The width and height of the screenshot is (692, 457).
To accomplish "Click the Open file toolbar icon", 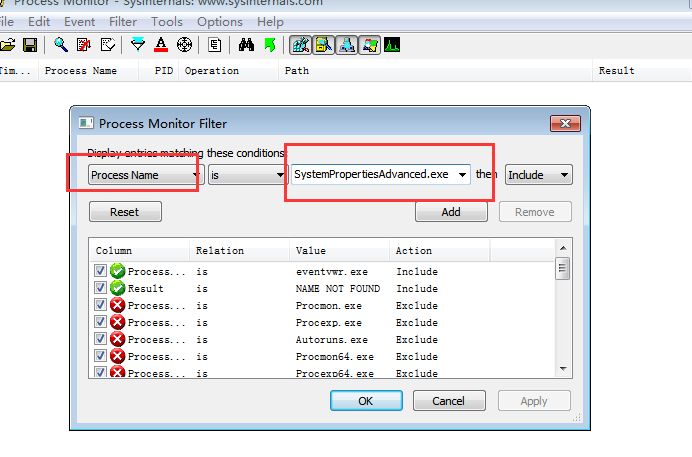I will 7,45.
